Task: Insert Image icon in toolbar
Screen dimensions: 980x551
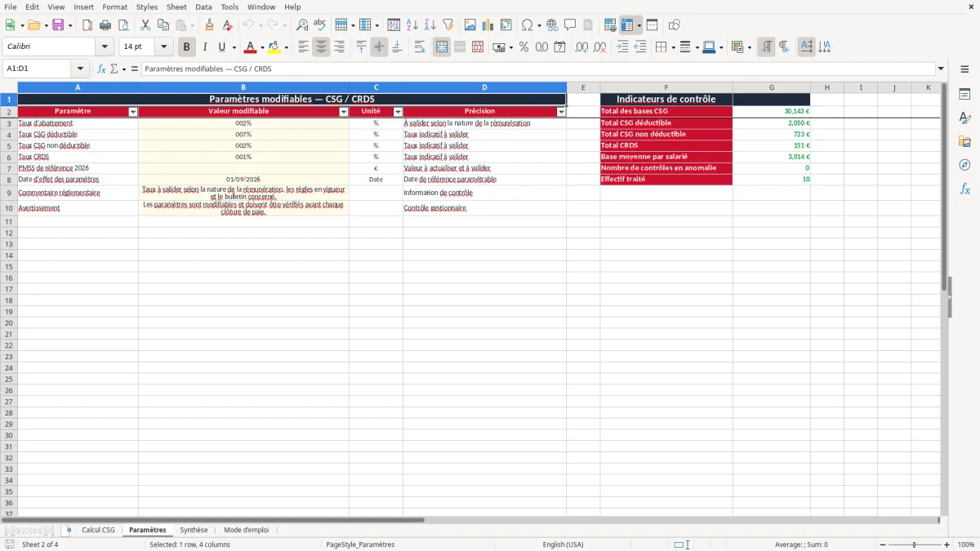Action: [x=470, y=25]
